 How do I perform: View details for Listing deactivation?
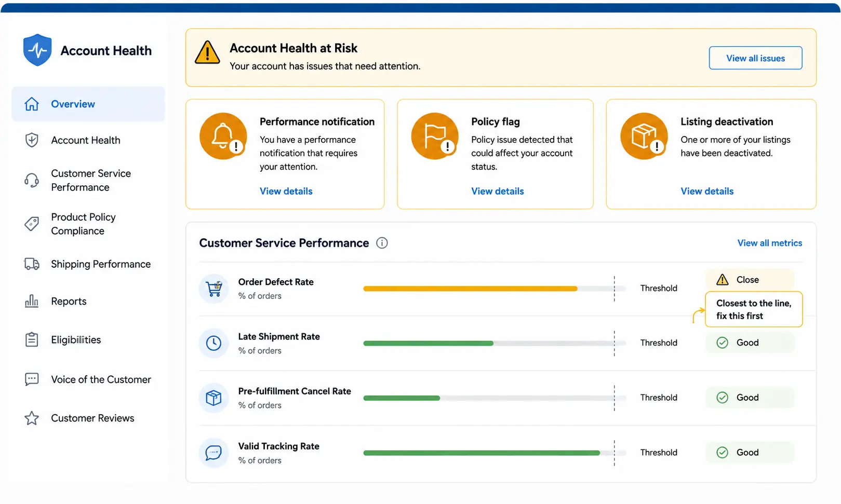click(707, 191)
